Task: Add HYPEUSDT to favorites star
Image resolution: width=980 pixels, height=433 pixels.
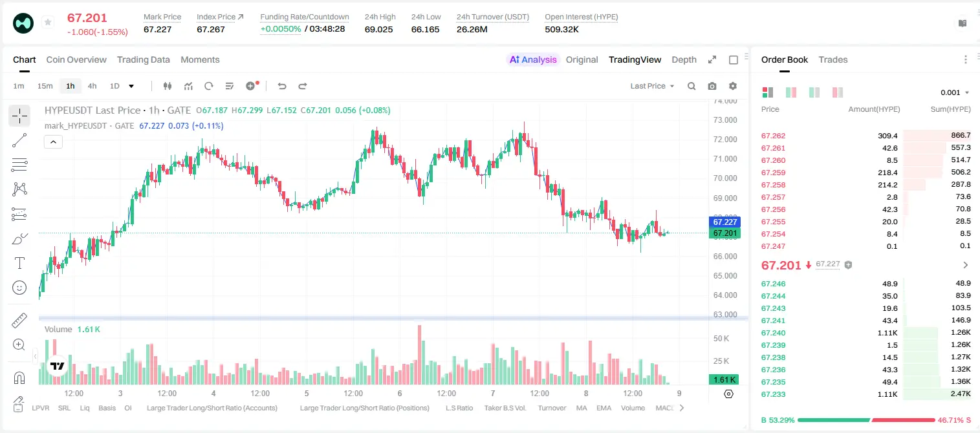Action: point(48,23)
